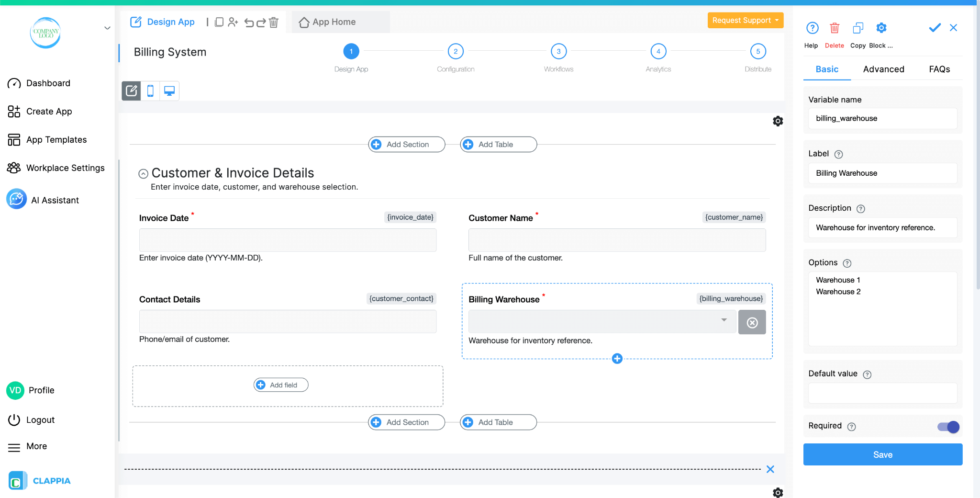Select the delete trash icon near redo

coord(274,22)
